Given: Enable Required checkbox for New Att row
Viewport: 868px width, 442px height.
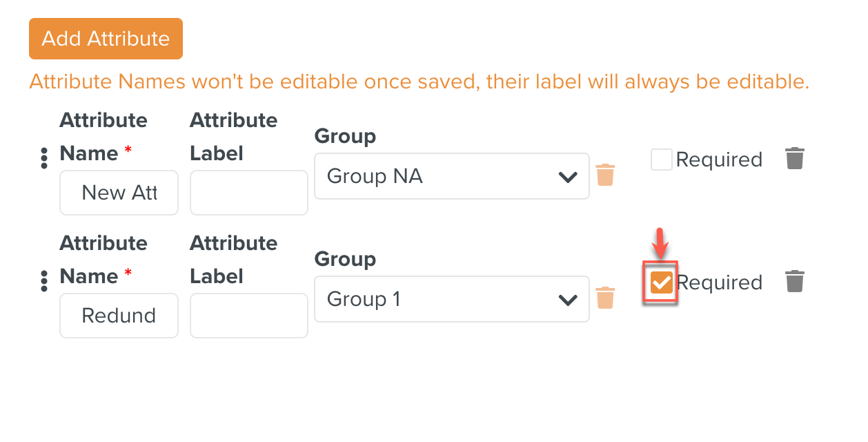Looking at the screenshot, I should pyautogui.click(x=661, y=160).
